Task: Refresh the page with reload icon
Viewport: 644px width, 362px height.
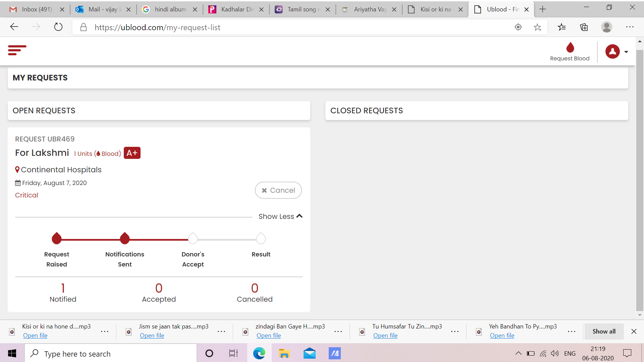Action: 58,27
